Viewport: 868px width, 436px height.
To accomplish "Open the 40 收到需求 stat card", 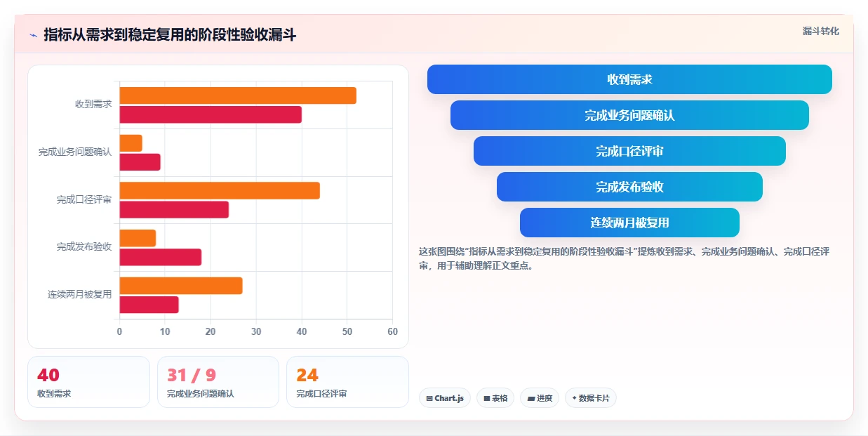I will (x=88, y=382).
